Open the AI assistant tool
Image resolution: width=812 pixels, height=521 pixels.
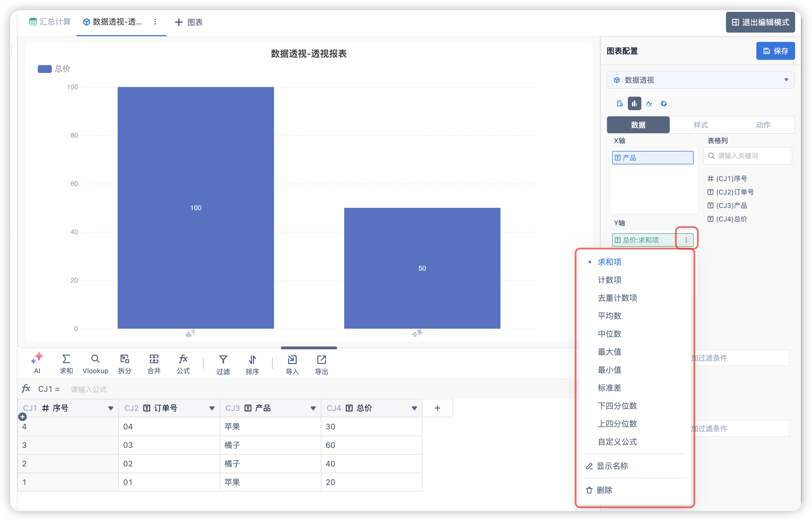(x=37, y=363)
